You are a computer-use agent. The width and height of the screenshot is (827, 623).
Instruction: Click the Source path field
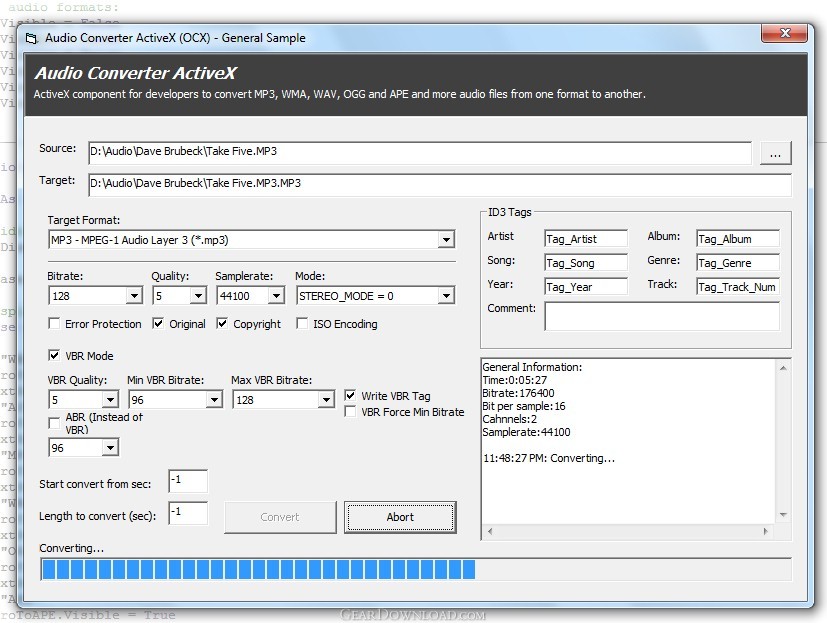[420, 152]
